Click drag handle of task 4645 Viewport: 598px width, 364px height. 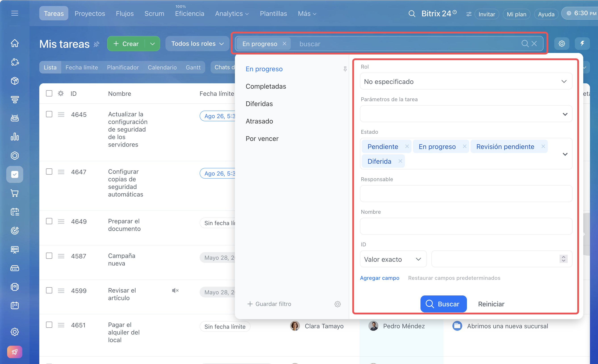pos(61,114)
